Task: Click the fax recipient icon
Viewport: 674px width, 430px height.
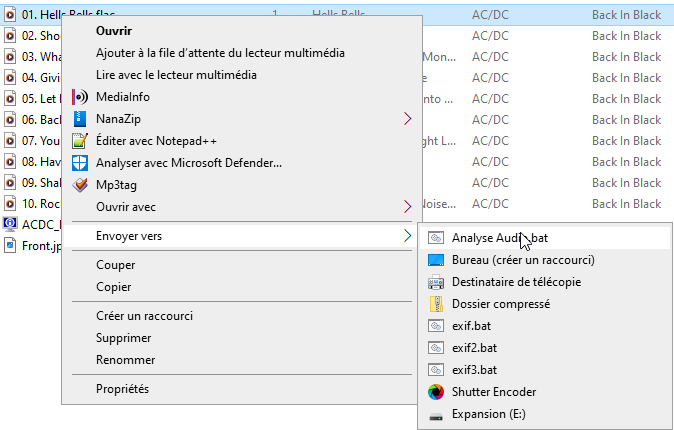Action: tap(435, 282)
